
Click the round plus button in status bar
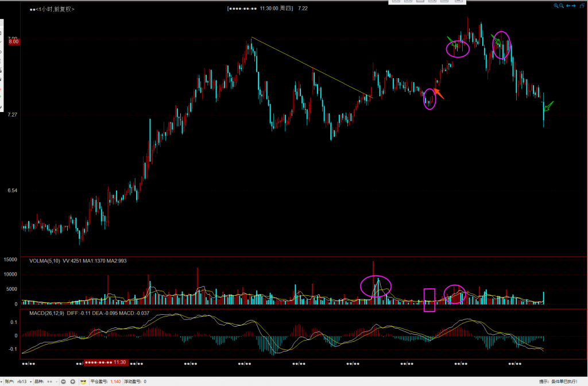tap(72, 381)
